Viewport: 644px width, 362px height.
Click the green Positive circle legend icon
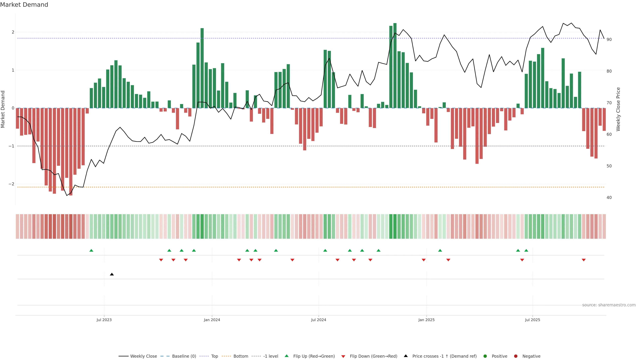point(485,356)
